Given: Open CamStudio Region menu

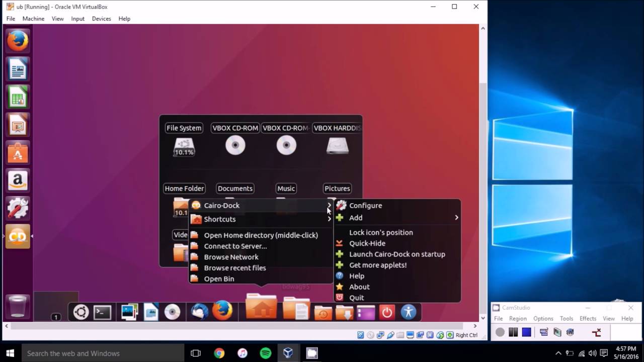Looking at the screenshot, I should tap(518, 318).
